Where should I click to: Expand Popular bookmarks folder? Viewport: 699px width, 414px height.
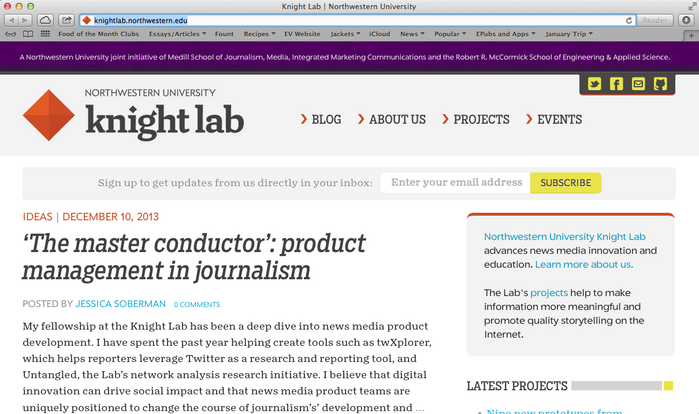[450, 34]
